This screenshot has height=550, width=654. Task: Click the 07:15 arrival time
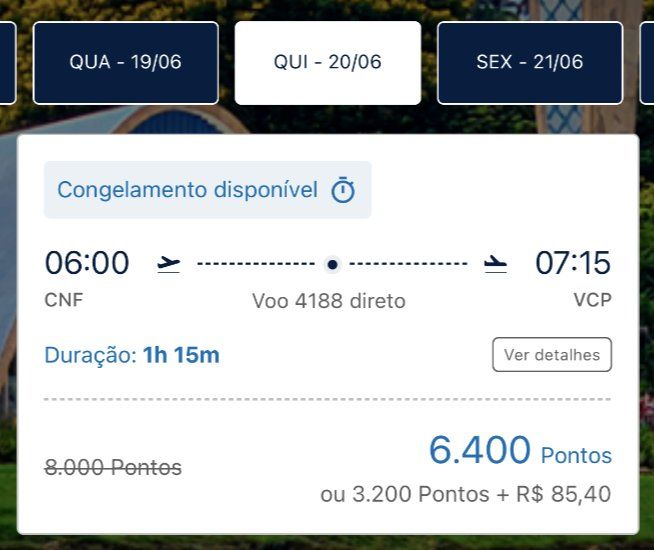click(573, 263)
